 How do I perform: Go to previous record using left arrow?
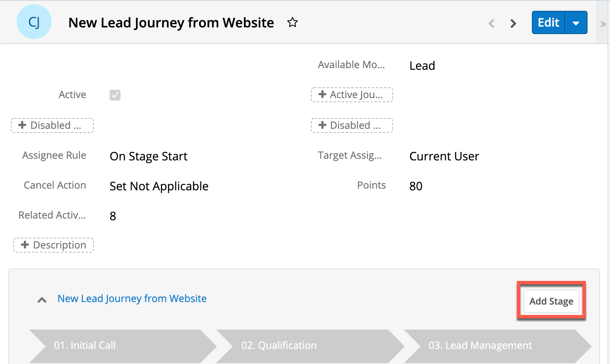click(x=492, y=23)
